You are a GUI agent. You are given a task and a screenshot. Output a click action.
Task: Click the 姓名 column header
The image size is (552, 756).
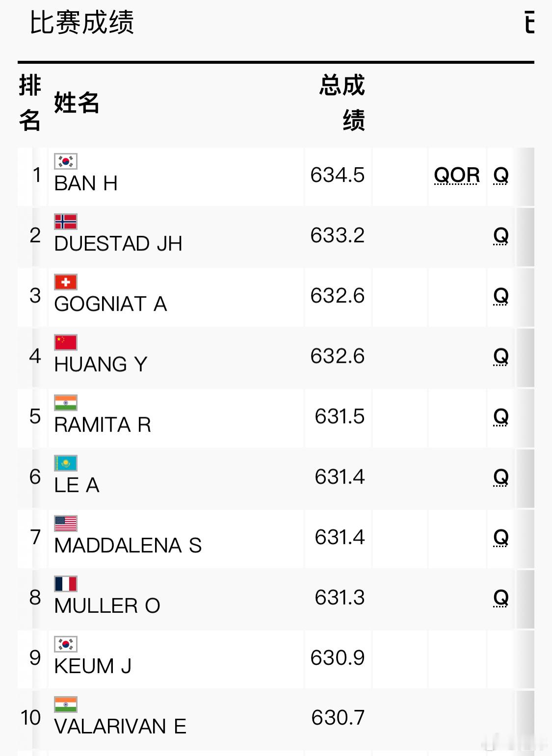pyautogui.click(x=77, y=103)
